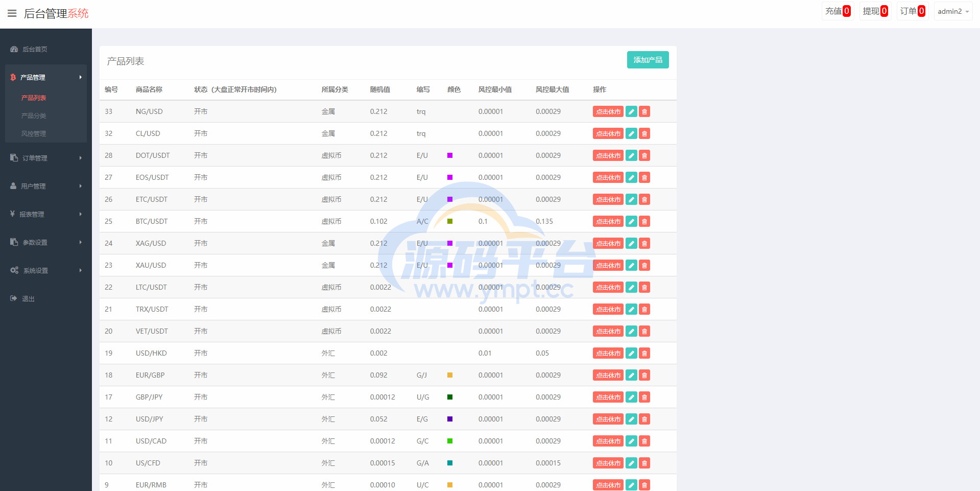
Task: Click the BTC/USDT product name cell
Action: coord(152,221)
